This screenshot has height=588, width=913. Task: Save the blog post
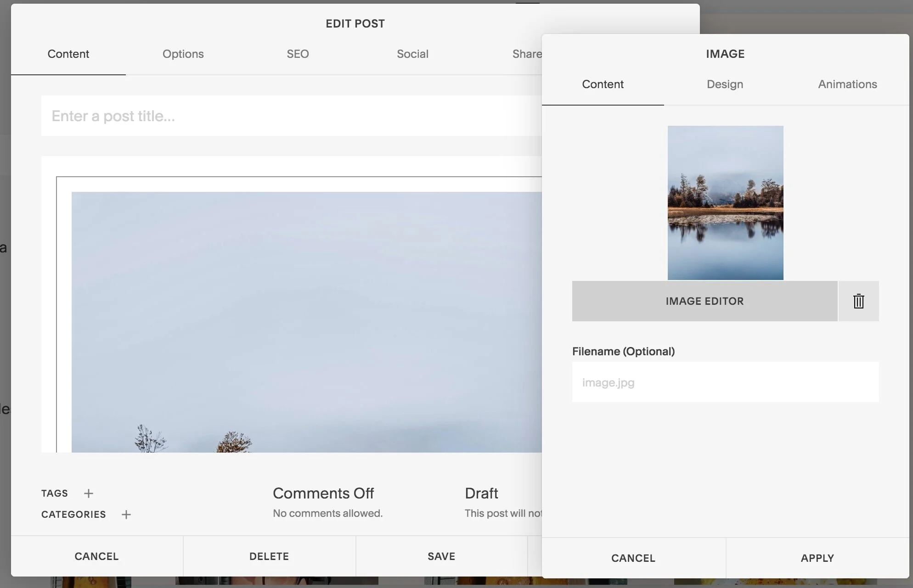[441, 556]
